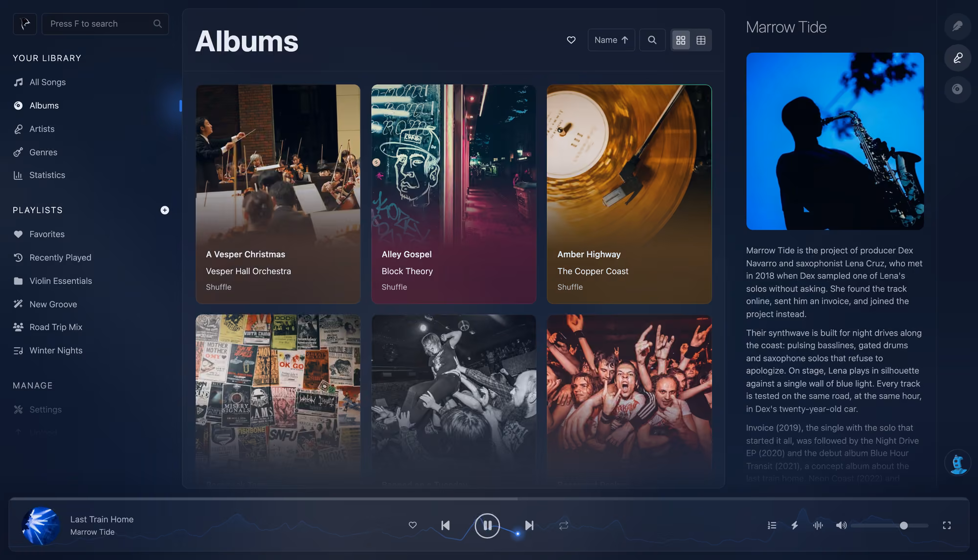Open the Recently Played playlist

[x=60, y=258]
